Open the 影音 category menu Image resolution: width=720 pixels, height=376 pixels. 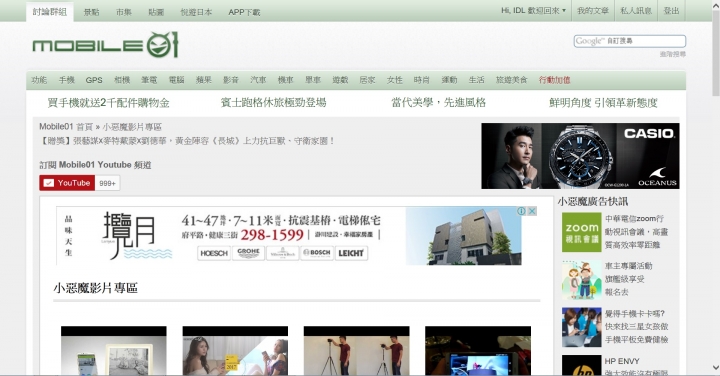[231, 80]
